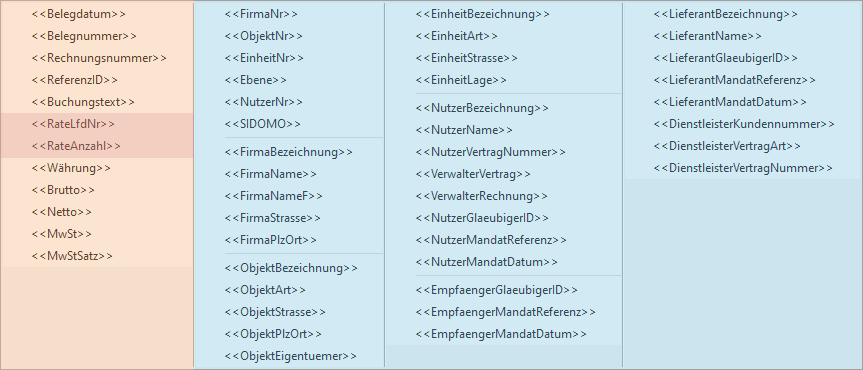Select the <<NutzerName>> placeholder
This screenshot has width=863, height=370.
[464, 130]
